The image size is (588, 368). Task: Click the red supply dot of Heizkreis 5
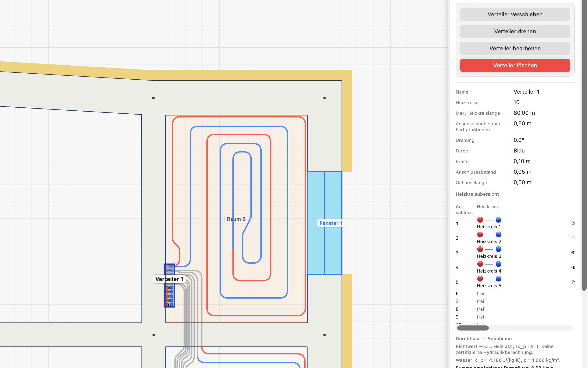pyautogui.click(x=480, y=279)
